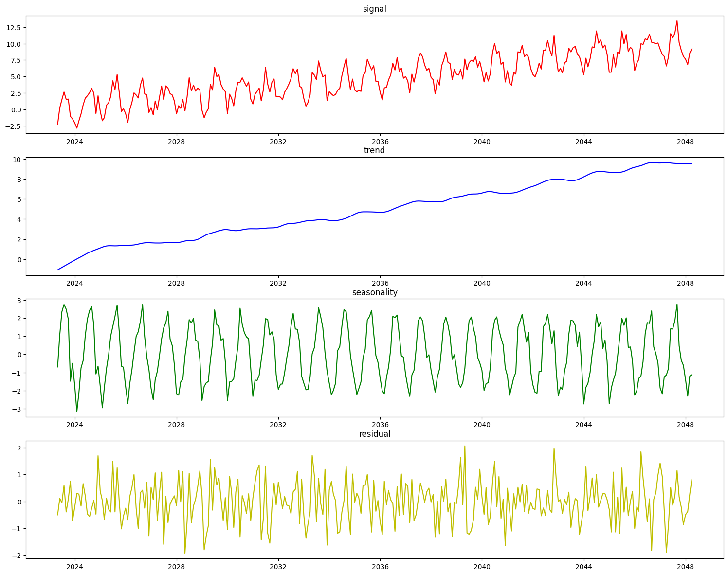Viewport: 728px width, 575px height.
Task: Select the 4 y-axis label on trend plot
Action: 19,219
